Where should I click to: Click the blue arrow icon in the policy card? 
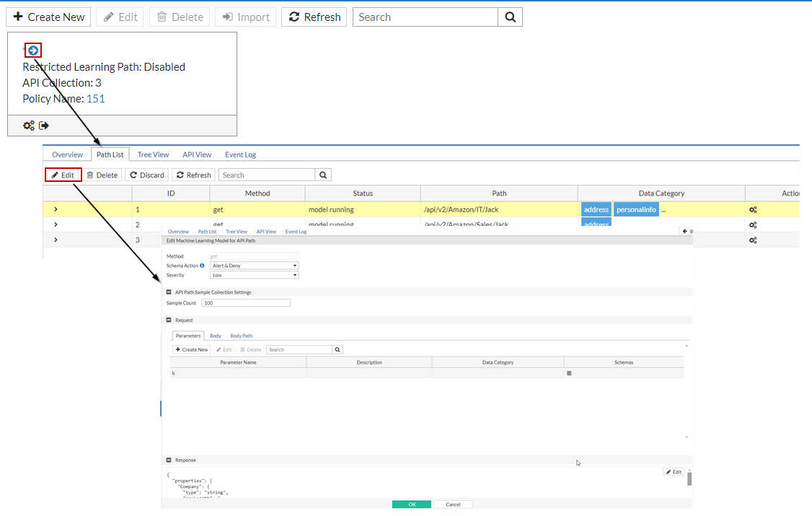click(32, 50)
